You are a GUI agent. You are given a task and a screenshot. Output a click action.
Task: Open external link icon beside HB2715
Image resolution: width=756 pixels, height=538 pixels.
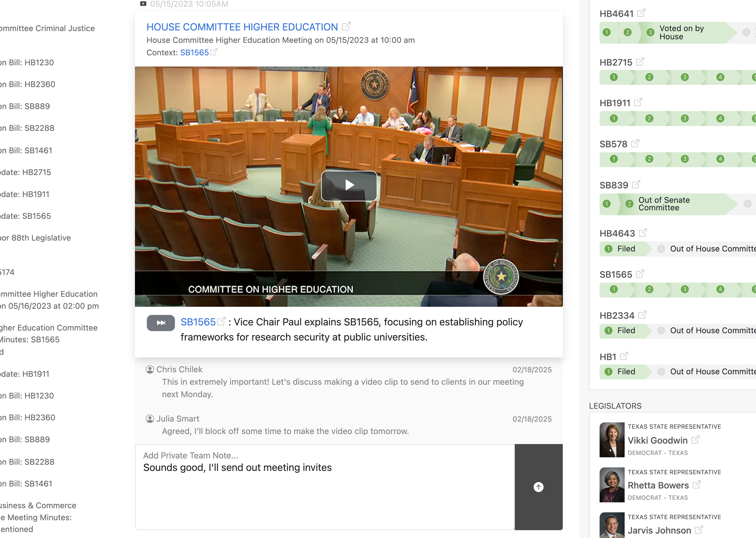point(640,62)
